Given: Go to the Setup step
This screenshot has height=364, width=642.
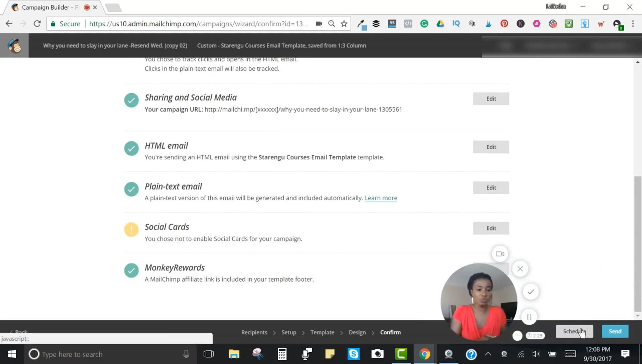Looking at the screenshot, I should 289,332.
